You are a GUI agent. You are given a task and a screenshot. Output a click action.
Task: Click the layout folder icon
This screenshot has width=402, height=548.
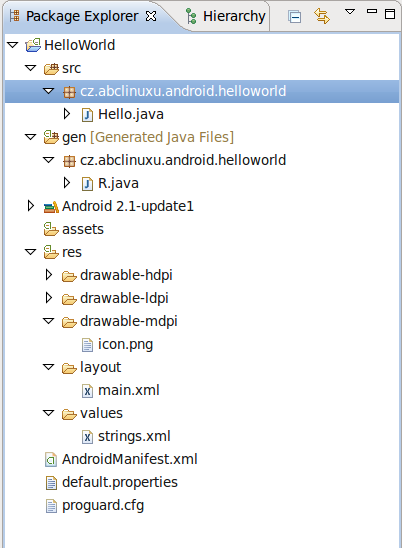click(x=69, y=368)
